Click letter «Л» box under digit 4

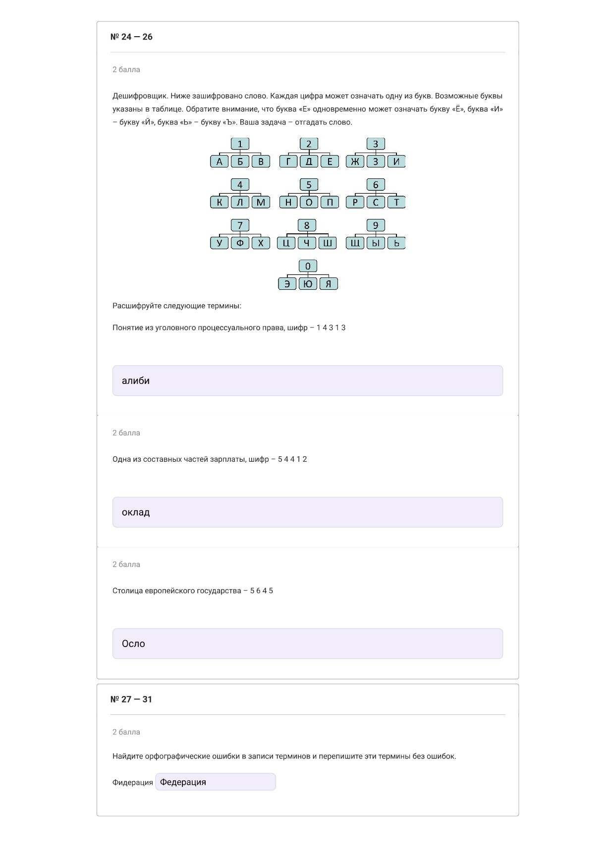point(240,202)
